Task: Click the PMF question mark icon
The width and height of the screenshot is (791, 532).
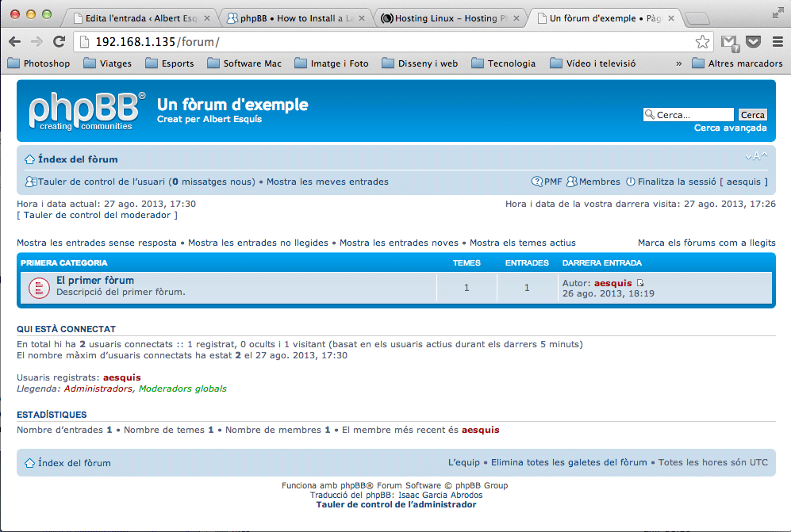Action: point(537,182)
